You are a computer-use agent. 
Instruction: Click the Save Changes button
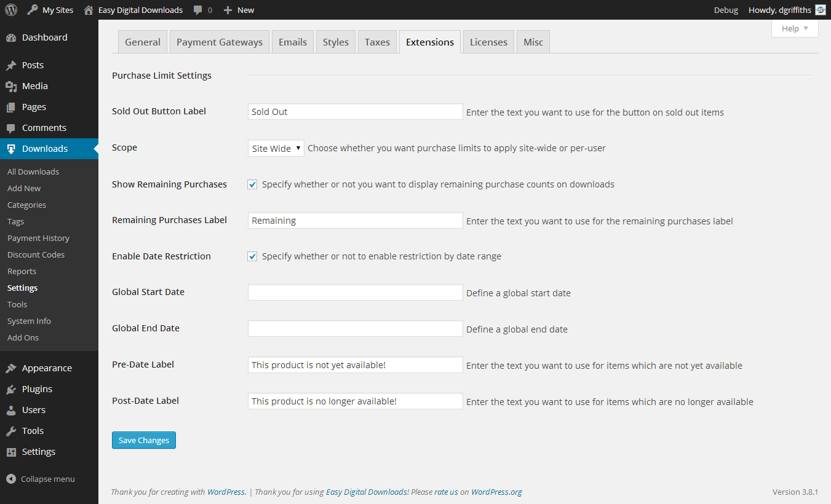click(144, 440)
